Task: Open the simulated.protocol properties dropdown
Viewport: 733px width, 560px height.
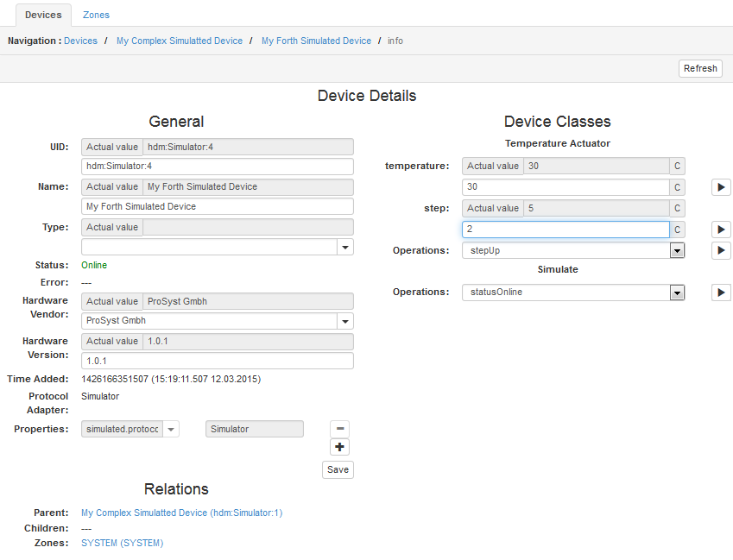Action: (170, 429)
